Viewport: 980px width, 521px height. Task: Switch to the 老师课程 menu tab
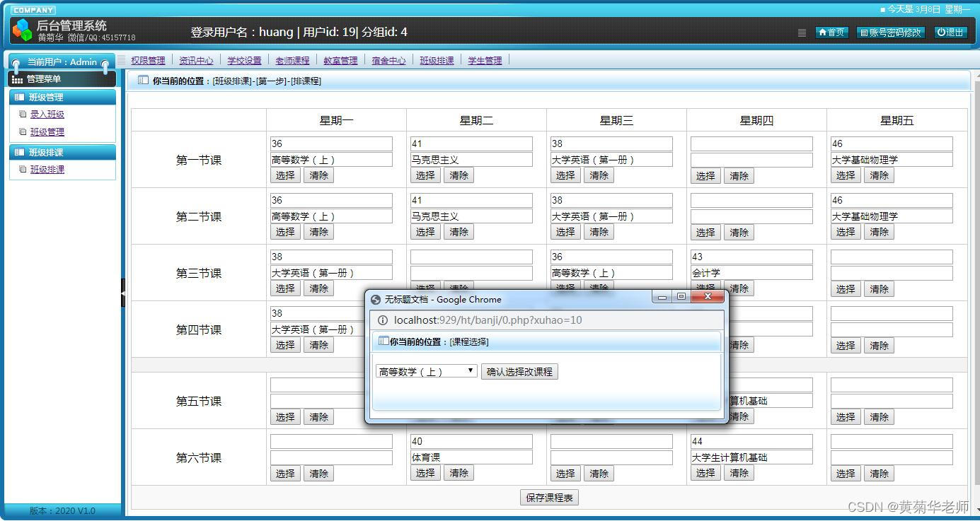coord(292,60)
